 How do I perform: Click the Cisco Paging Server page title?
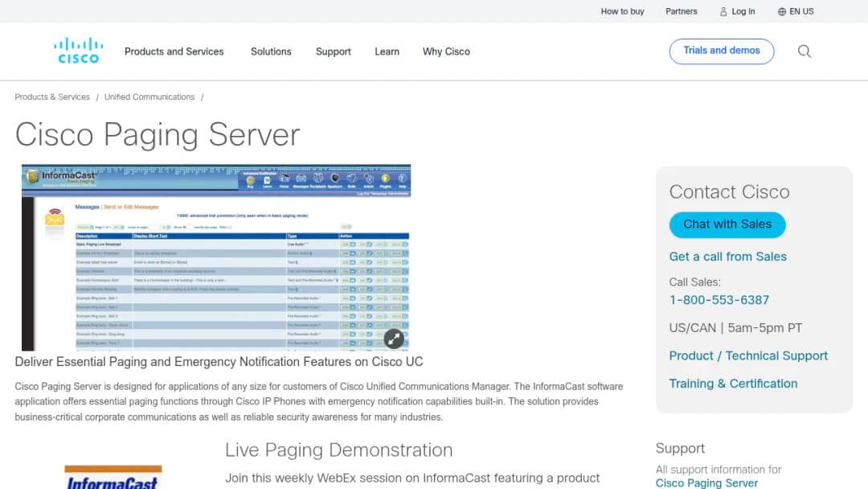pos(158,134)
